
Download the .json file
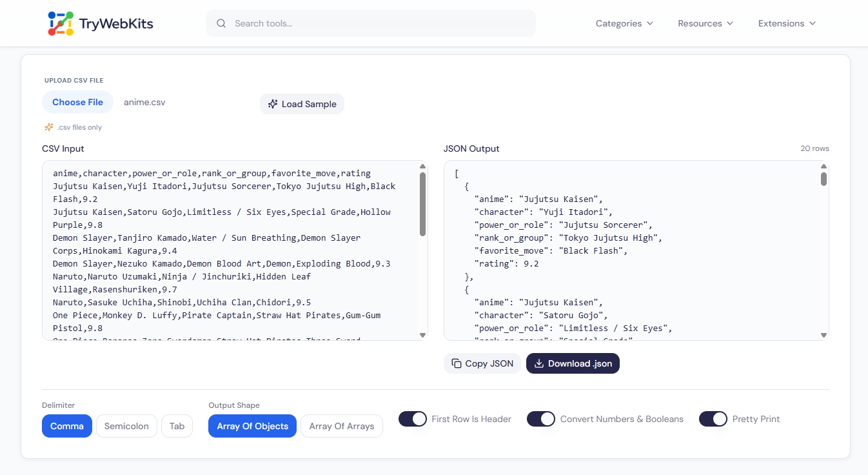(573, 363)
